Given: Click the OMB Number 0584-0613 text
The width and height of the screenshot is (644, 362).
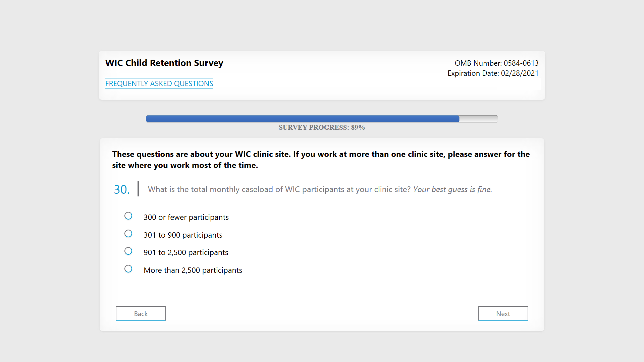Looking at the screenshot, I should point(496,63).
